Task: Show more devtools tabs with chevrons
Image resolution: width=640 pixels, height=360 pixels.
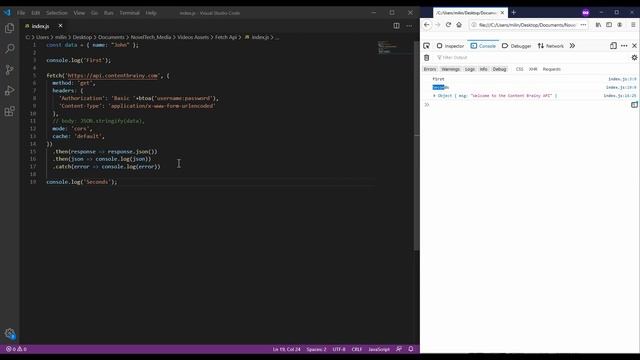Action: click(572, 46)
